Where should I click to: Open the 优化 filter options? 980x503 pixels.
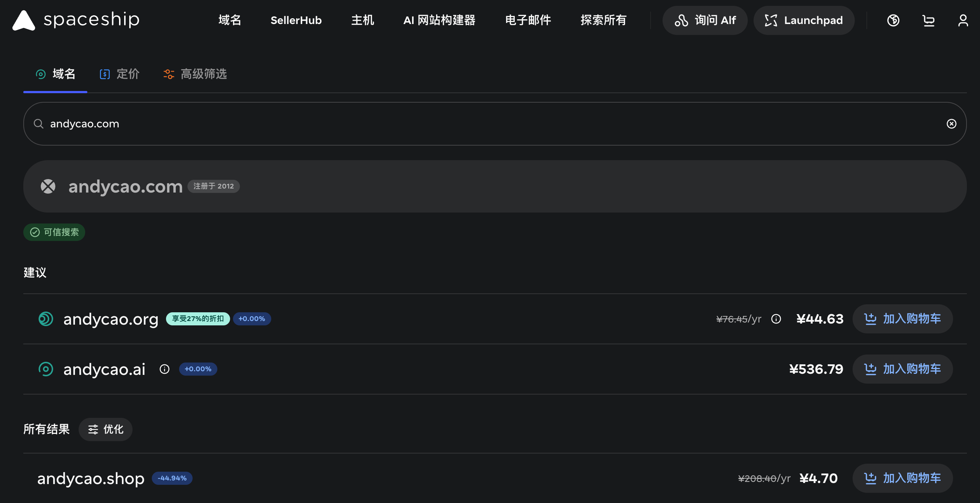pyautogui.click(x=105, y=429)
